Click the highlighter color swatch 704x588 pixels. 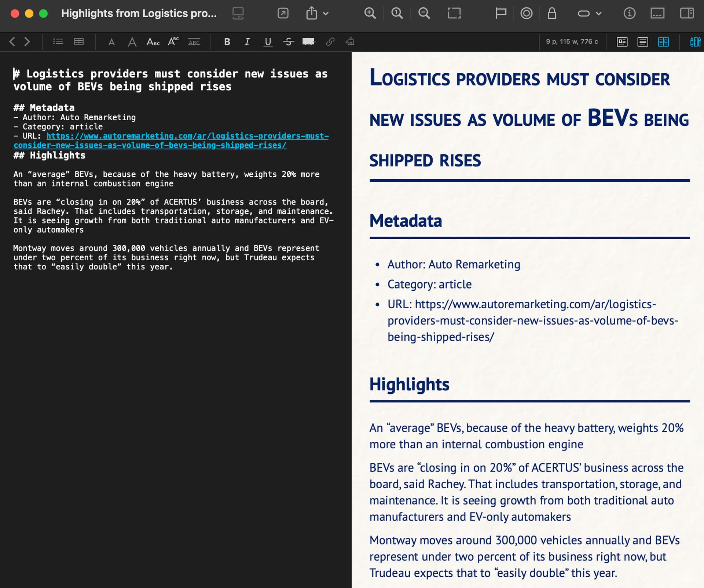(x=307, y=42)
